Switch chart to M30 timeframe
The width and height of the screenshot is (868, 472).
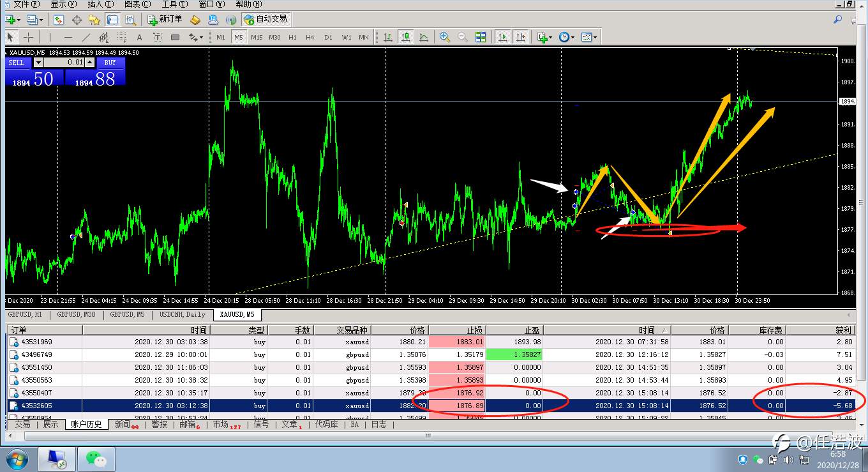point(274,37)
